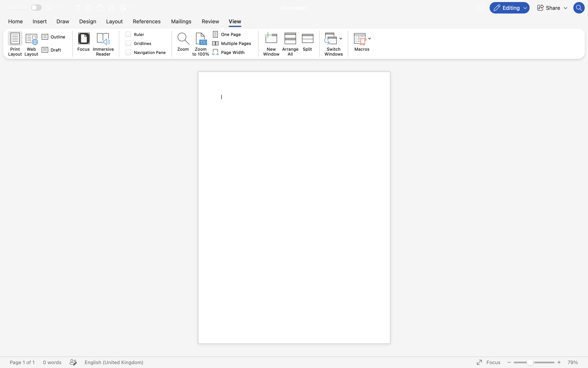
Task: Click inside the blank document page
Action: (x=294, y=207)
